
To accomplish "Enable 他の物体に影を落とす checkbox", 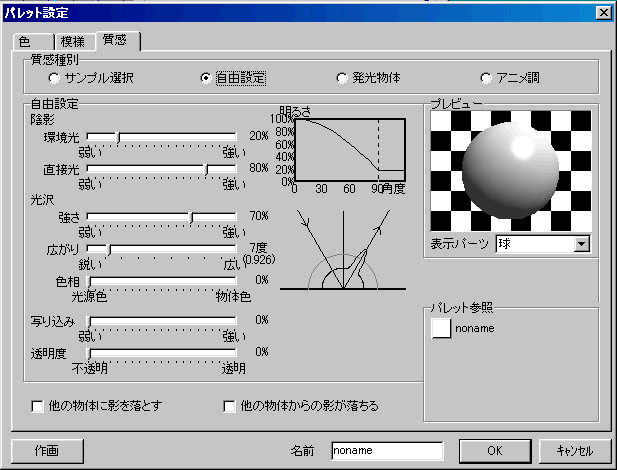I will coord(38,406).
